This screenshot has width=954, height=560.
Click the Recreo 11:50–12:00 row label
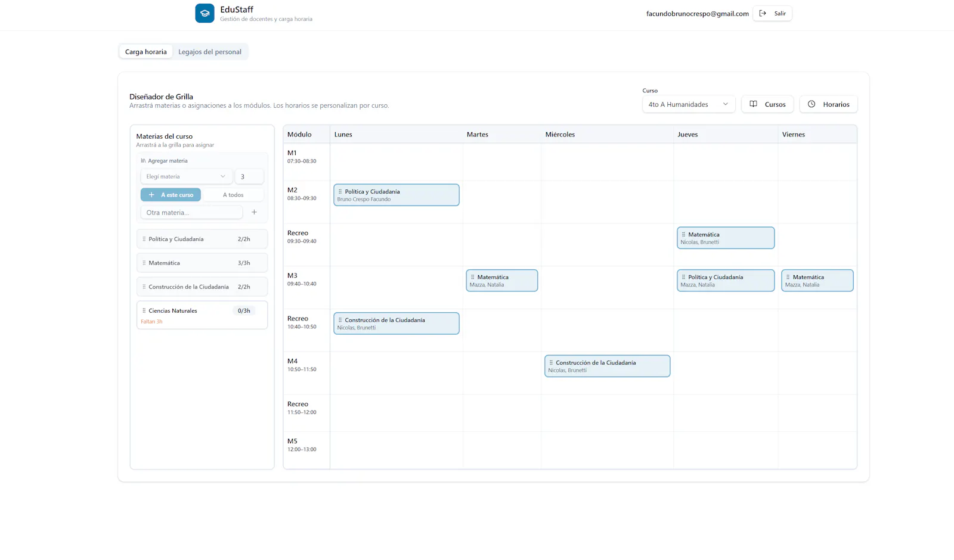tap(302, 407)
